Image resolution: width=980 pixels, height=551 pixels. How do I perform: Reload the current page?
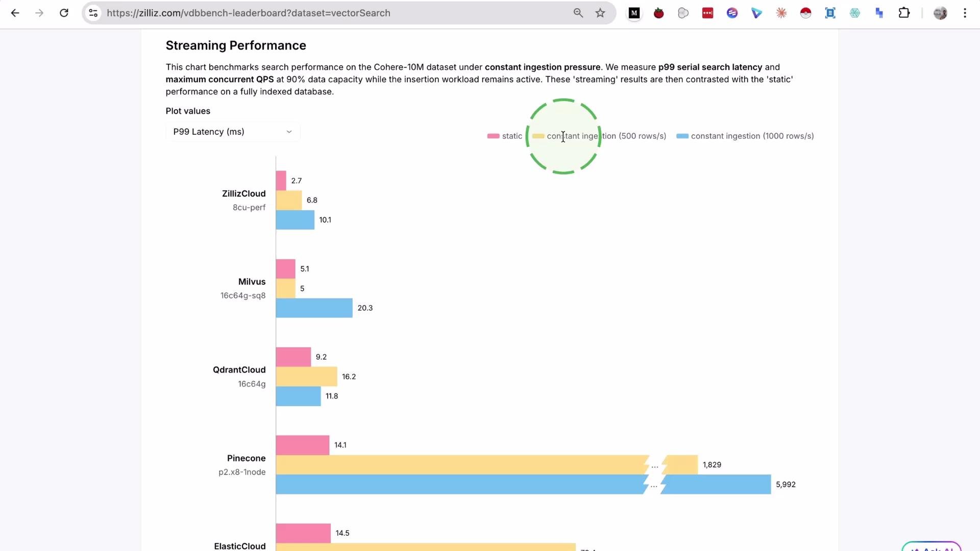click(x=64, y=13)
